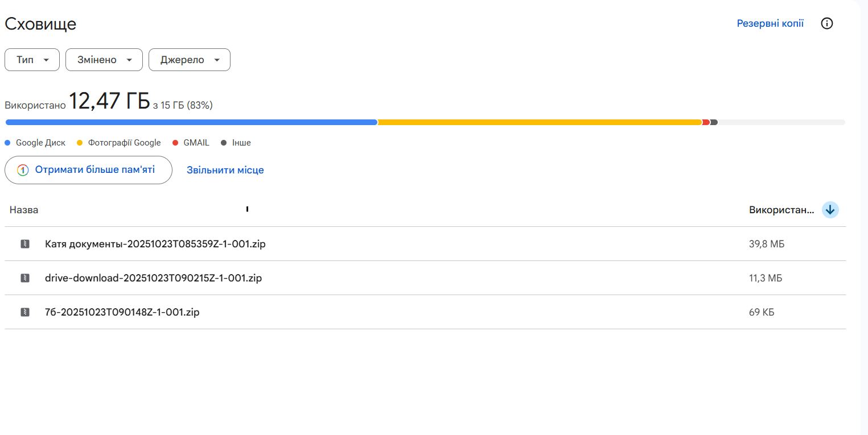Click the sort direction arrow icon
Viewport: 868px width, 435px height.
click(x=830, y=210)
